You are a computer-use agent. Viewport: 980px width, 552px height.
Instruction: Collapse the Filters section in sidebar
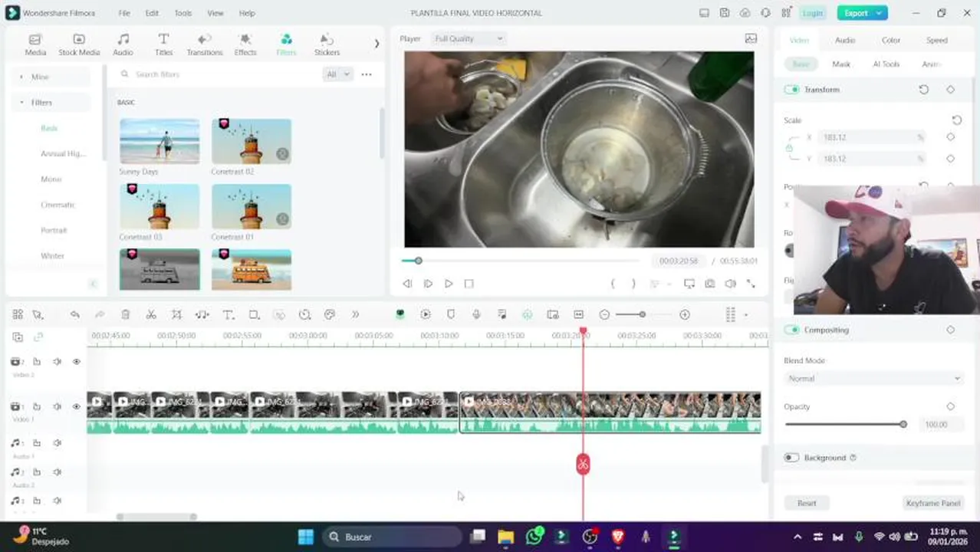point(21,102)
